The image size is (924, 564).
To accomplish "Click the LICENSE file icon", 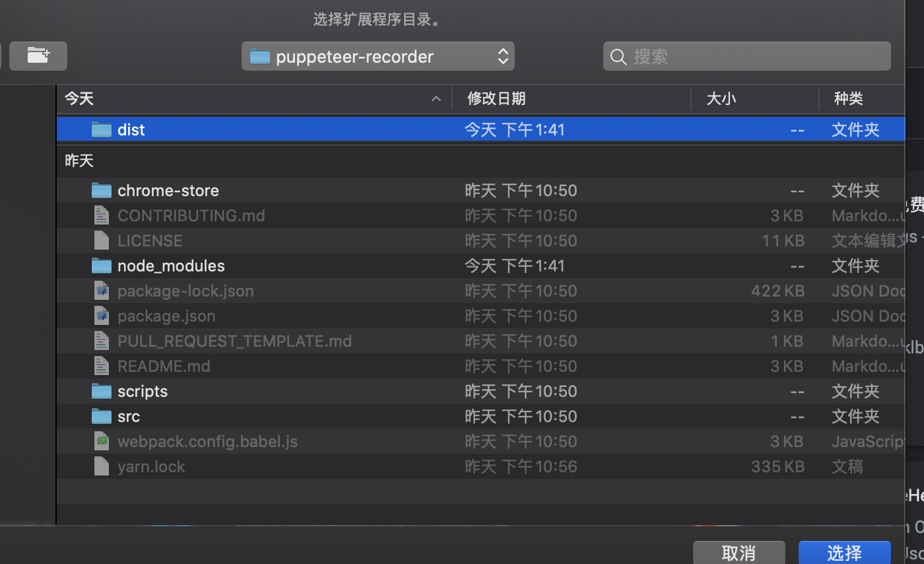I will [x=101, y=240].
